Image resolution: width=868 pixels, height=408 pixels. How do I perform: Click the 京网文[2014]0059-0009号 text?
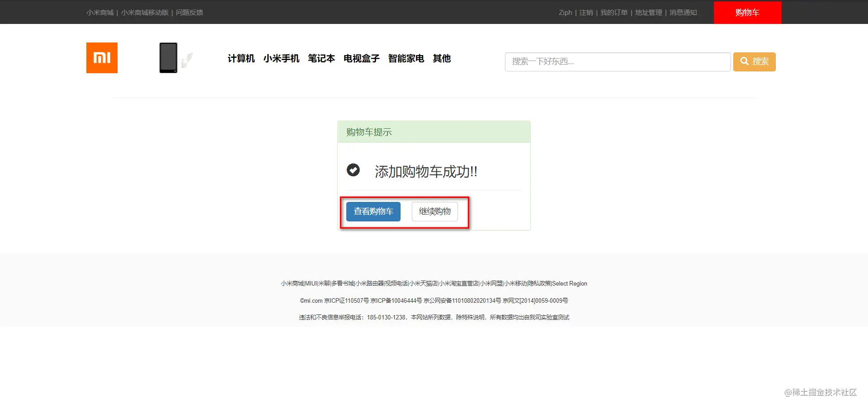coord(535,301)
